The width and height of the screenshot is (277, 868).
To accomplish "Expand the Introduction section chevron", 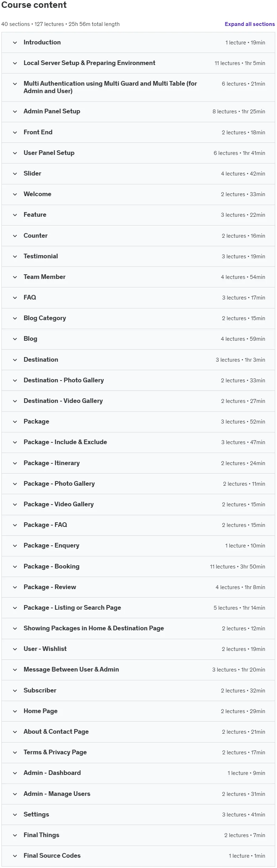I will [x=15, y=43].
